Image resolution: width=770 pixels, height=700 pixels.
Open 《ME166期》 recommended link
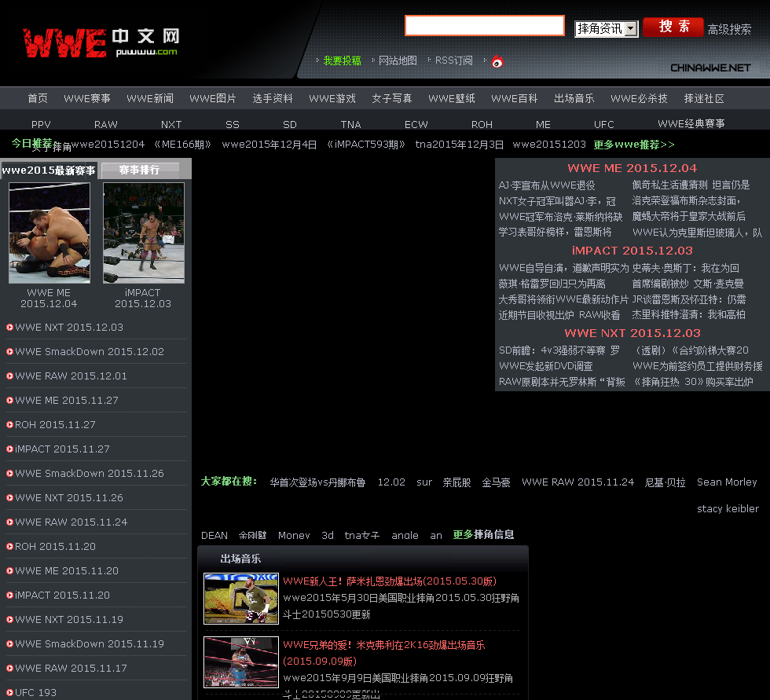pyautogui.click(x=182, y=145)
